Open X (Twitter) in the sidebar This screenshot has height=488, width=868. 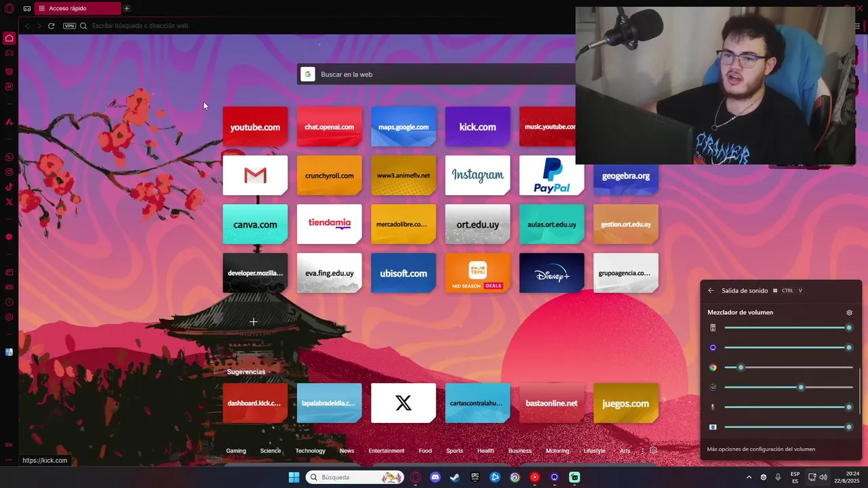[x=9, y=202]
